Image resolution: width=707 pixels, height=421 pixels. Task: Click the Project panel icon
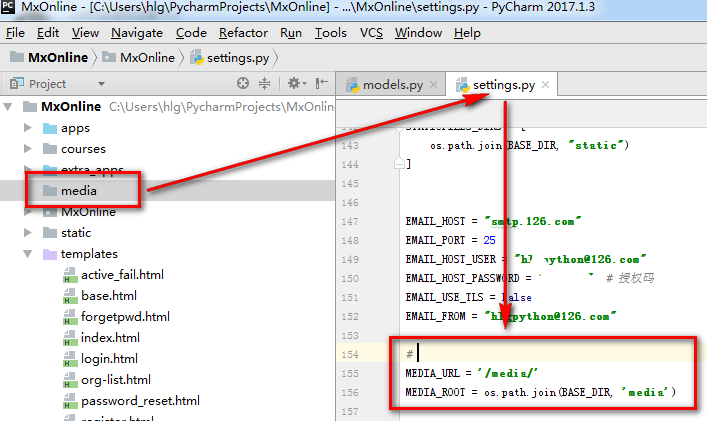(x=17, y=83)
